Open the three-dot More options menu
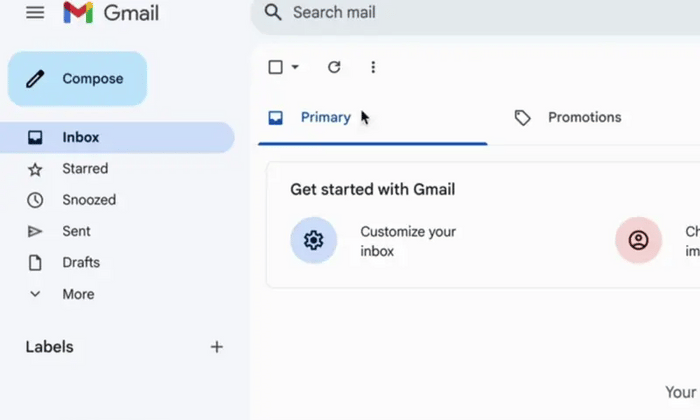Image resolution: width=700 pixels, height=420 pixels. (x=373, y=67)
